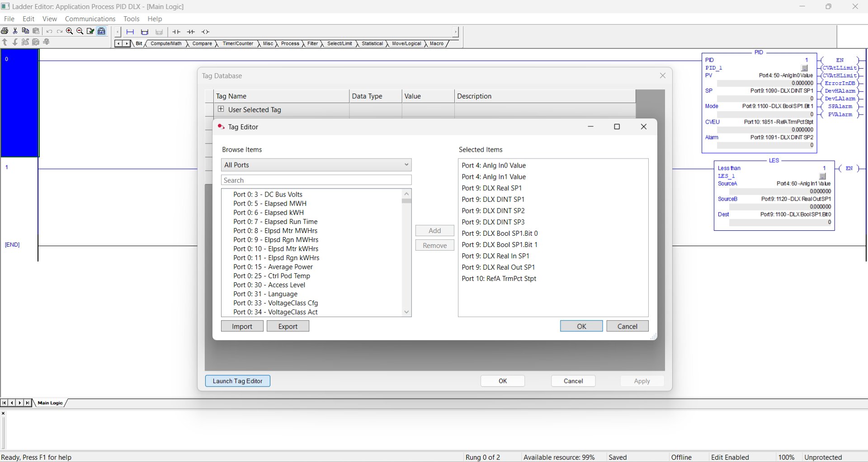The height and width of the screenshot is (462, 868).
Task: Insert a branch with the branch icon
Action: pyautogui.click(x=145, y=32)
